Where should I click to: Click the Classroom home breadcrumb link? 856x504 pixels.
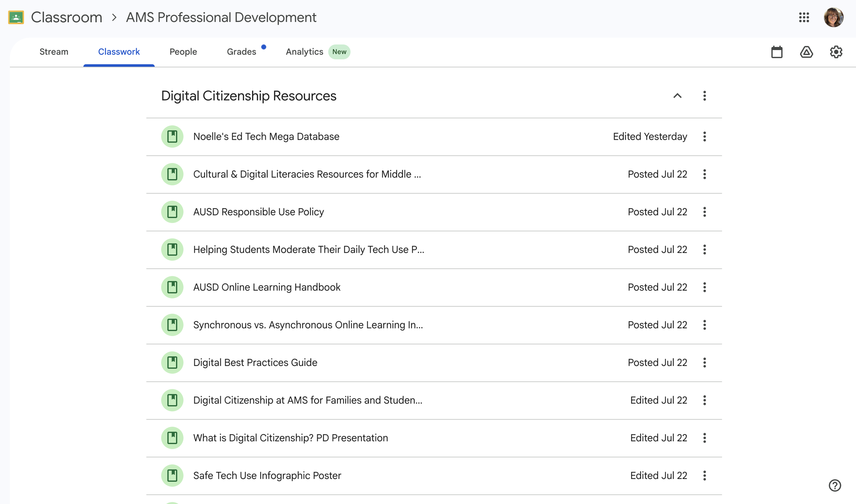pyautogui.click(x=66, y=17)
